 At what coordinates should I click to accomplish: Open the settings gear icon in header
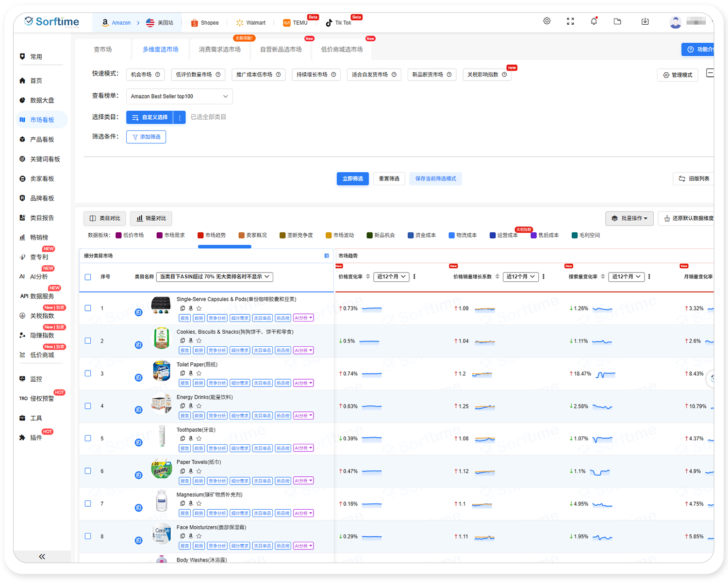(547, 21)
